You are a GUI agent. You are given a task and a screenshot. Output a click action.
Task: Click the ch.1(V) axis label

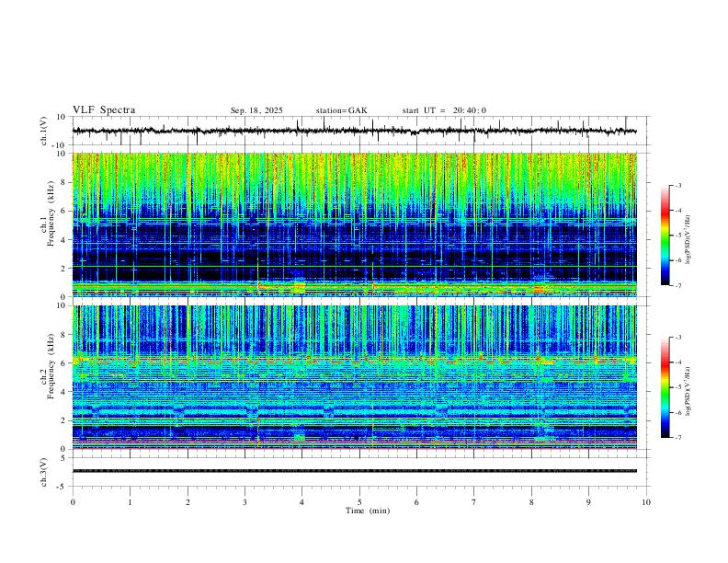click(44, 131)
